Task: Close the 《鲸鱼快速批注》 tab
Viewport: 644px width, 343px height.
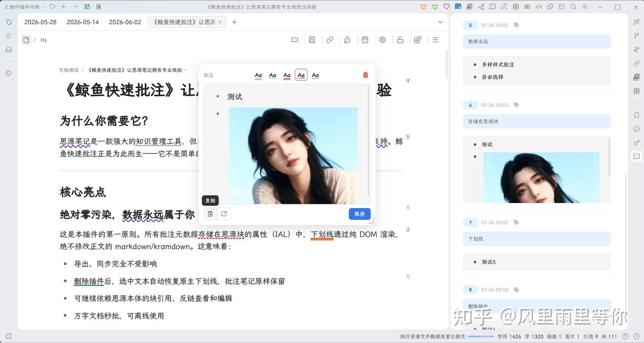Action: pyautogui.click(x=220, y=22)
